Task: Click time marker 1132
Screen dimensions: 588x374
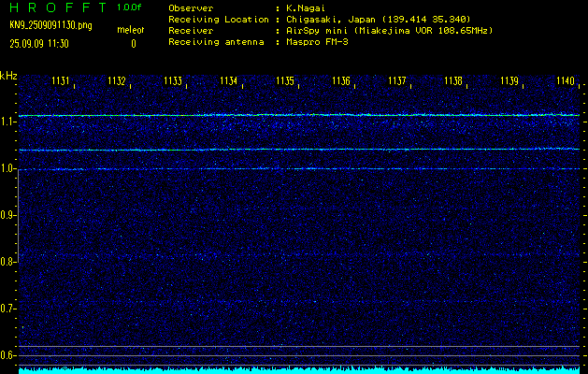Action: [x=117, y=80]
